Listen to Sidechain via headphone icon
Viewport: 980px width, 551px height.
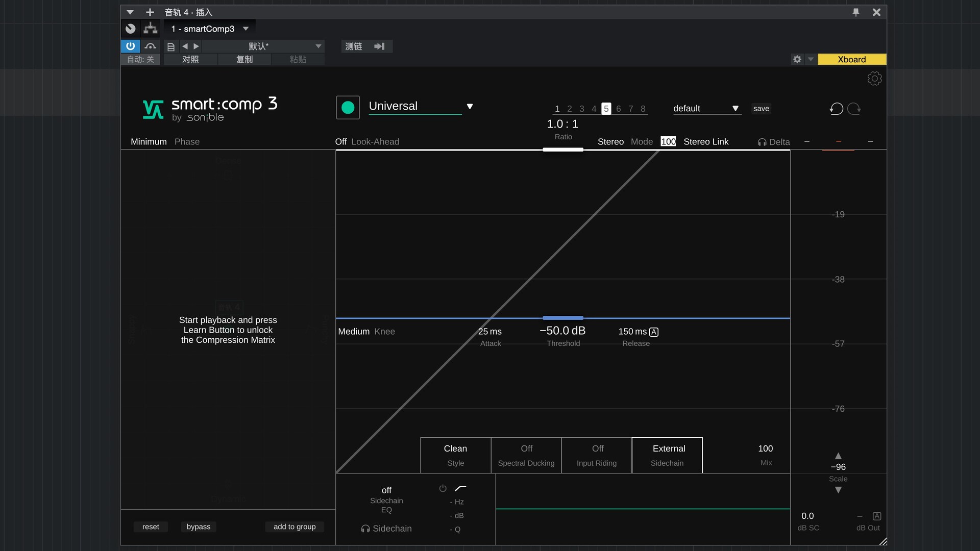tap(365, 529)
